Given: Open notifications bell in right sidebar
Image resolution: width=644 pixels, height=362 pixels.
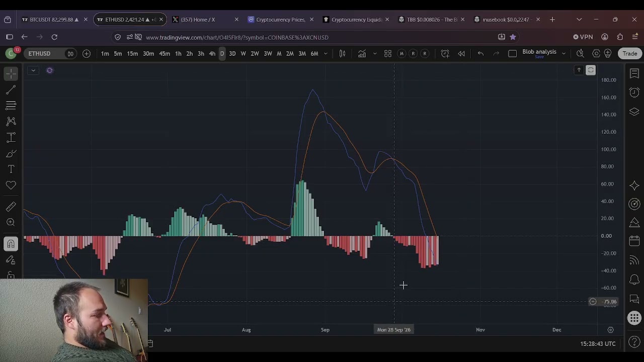Looking at the screenshot, I should [x=634, y=280].
